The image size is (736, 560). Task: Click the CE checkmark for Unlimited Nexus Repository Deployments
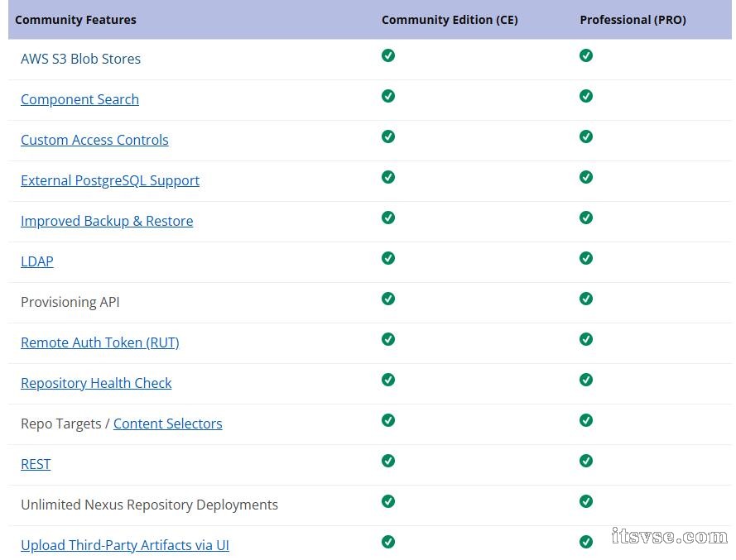point(388,501)
